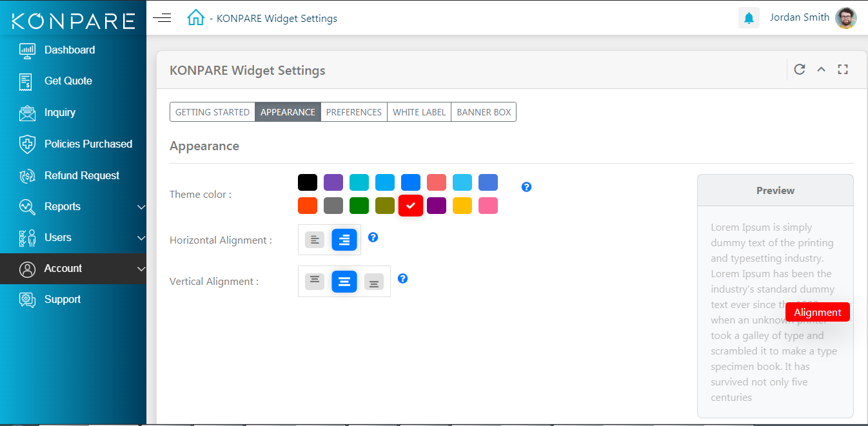Click Jordan Smith's avatar picture

pyautogui.click(x=846, y=18)
